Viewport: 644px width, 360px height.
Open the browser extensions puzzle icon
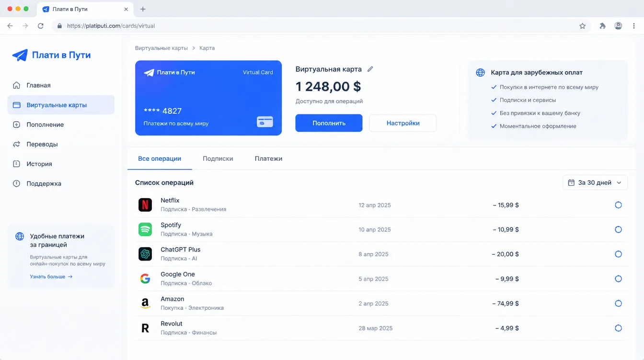pyautogui.click(x=602, y=26)
